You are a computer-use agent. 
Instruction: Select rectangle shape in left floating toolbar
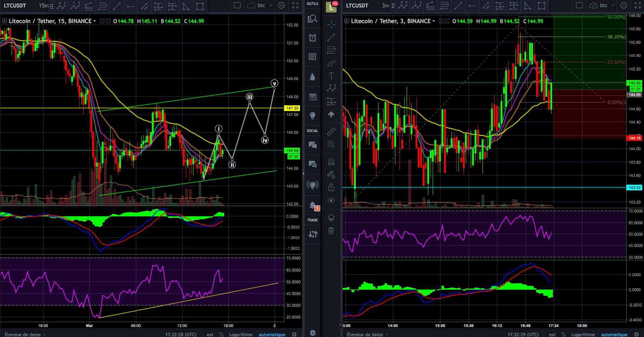pos(200,6)
